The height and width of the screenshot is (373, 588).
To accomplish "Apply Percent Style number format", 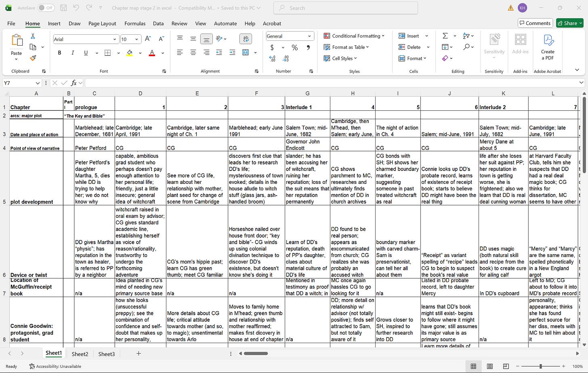I will pyautogui.click(x=295, y=48).
